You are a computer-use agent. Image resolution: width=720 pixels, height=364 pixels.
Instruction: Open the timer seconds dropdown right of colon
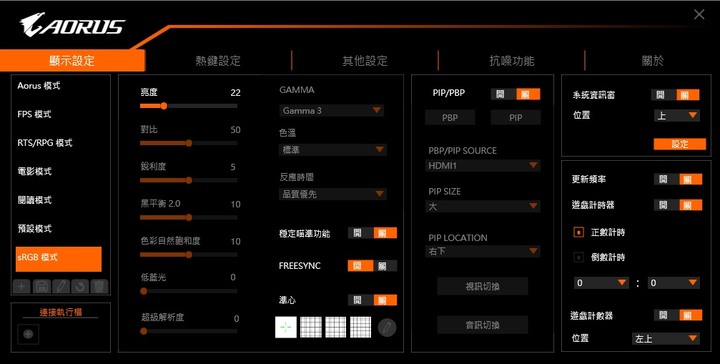(x=674, y=283)
